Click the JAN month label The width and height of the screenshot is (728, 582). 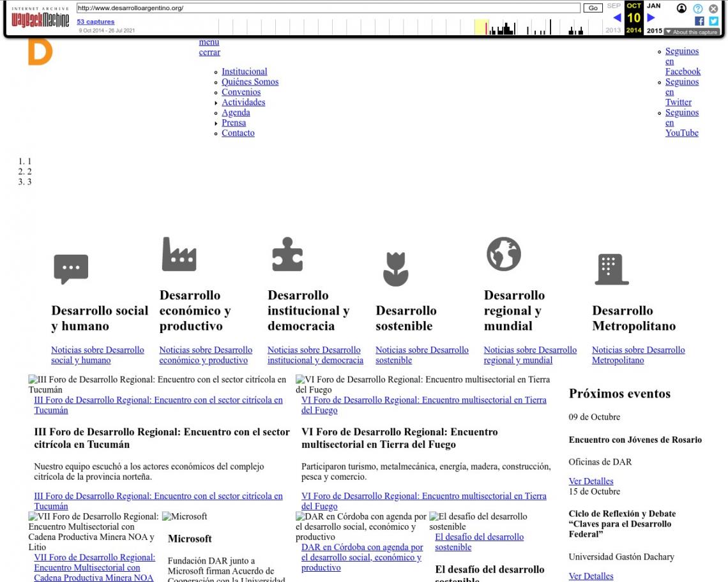click(x=654, y=6)
